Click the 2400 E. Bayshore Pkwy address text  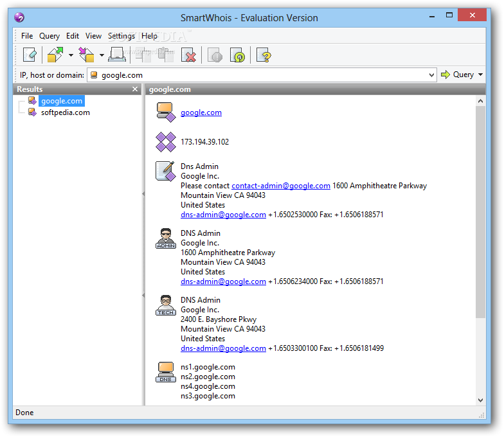coord(219,319)
